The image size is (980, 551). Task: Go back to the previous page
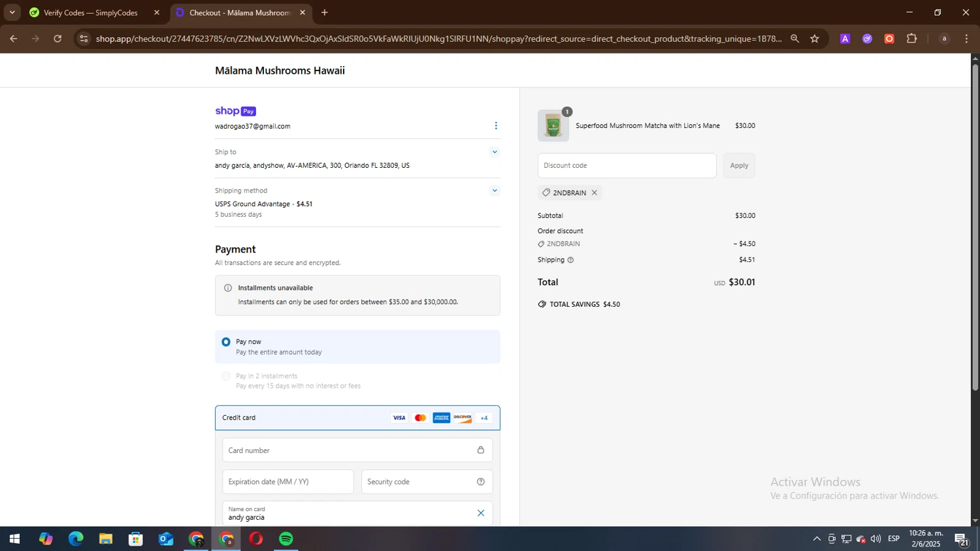13,39
